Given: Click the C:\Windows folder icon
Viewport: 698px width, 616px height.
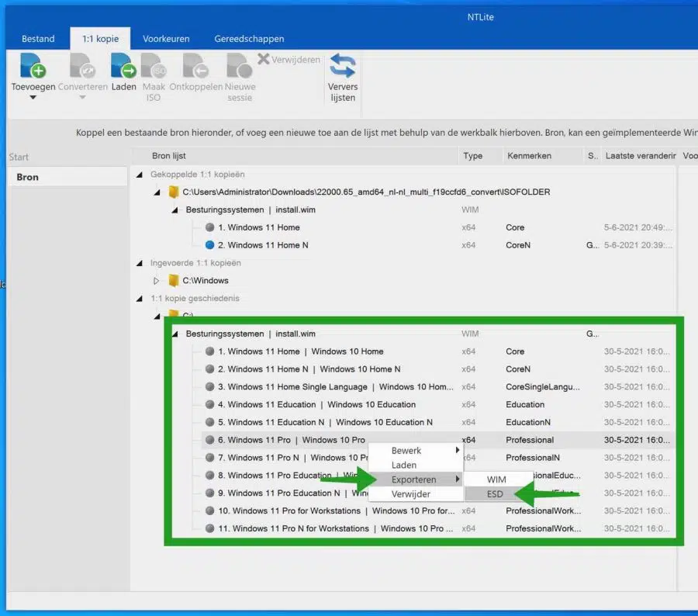Looking at the screenshot, I should coord(174,281).
